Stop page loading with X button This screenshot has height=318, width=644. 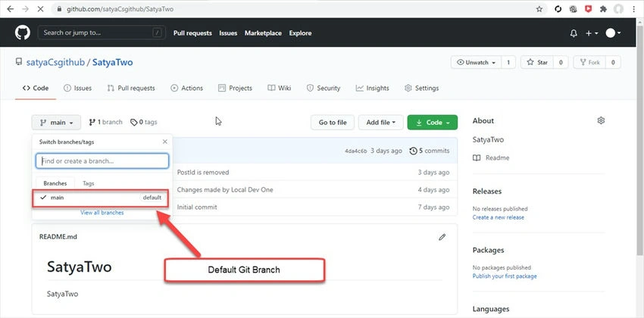click(x=40, y=9)
